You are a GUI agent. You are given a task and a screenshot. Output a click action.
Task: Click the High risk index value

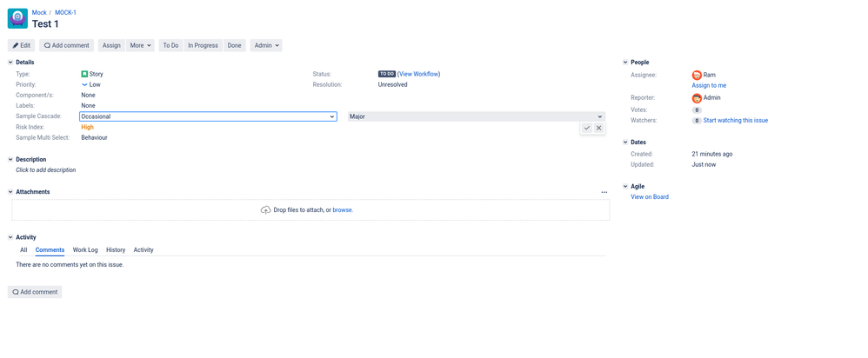point(88,127)
